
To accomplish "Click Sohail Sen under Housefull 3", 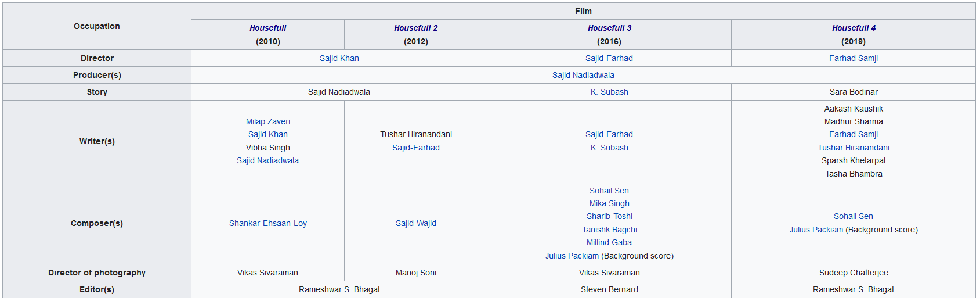I will 609,191.
